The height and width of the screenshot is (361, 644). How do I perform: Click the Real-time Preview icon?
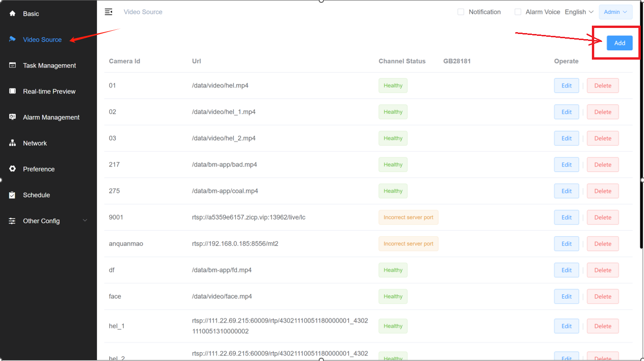(x=13, y=91)
